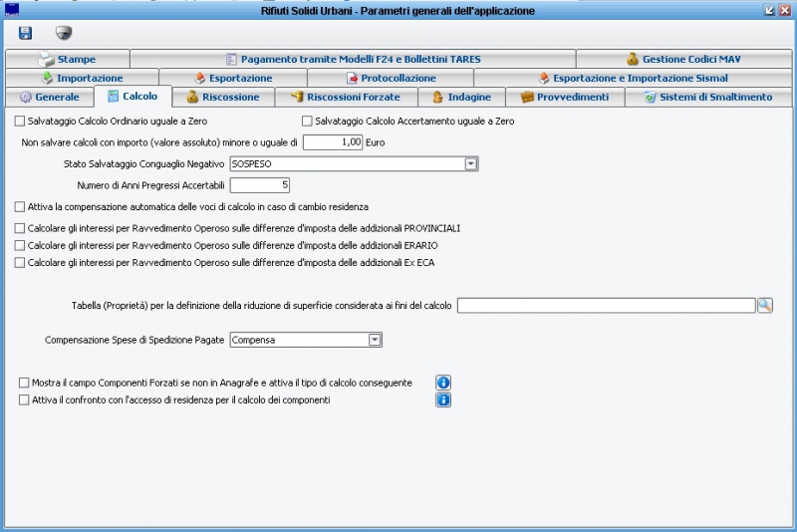Toggle automatic compensation on cambio residenza

20,207
